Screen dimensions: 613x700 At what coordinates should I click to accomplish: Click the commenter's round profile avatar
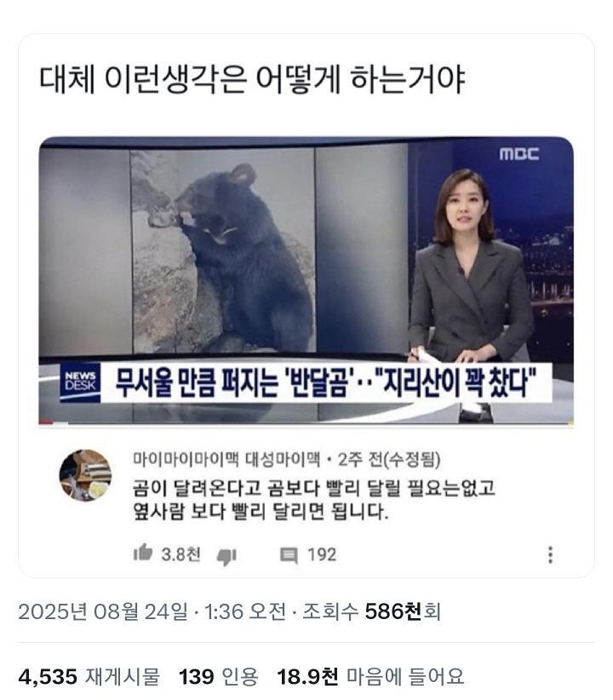pos(85,475)
